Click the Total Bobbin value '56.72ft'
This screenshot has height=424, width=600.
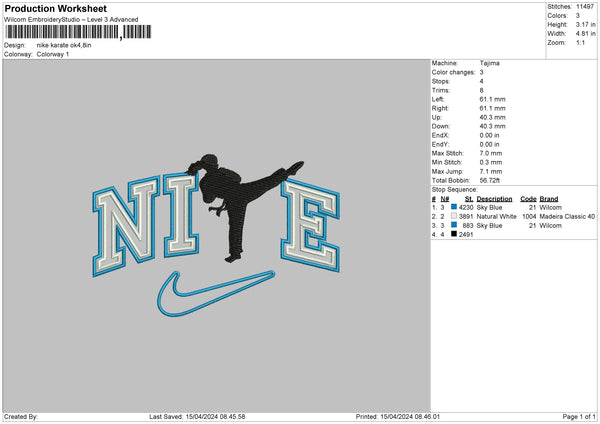[490, 181]
